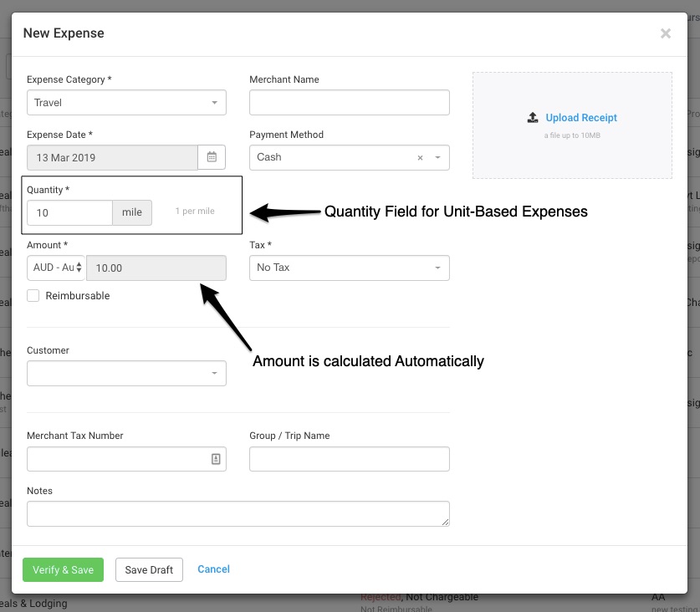Click the Reimbursable label text
Image resolution: width=700 pixels, height=612 pixels.
click(x=78, y=295)
